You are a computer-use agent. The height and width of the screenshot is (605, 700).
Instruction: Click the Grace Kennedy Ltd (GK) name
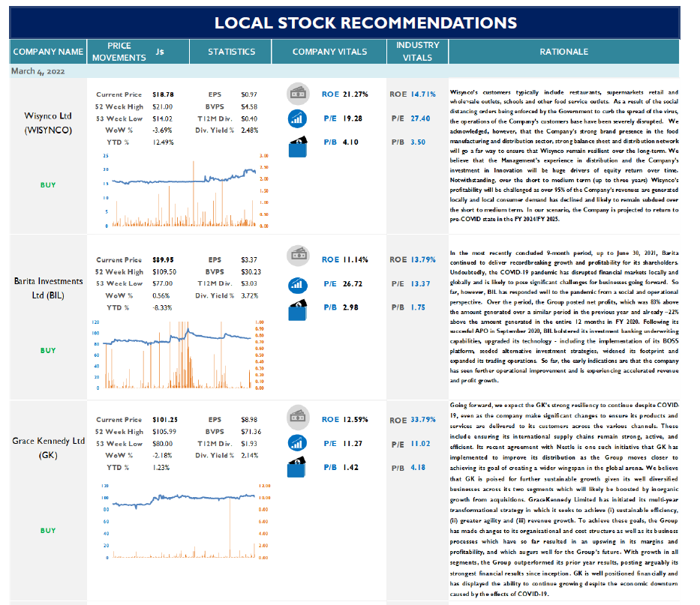point(48,448)
